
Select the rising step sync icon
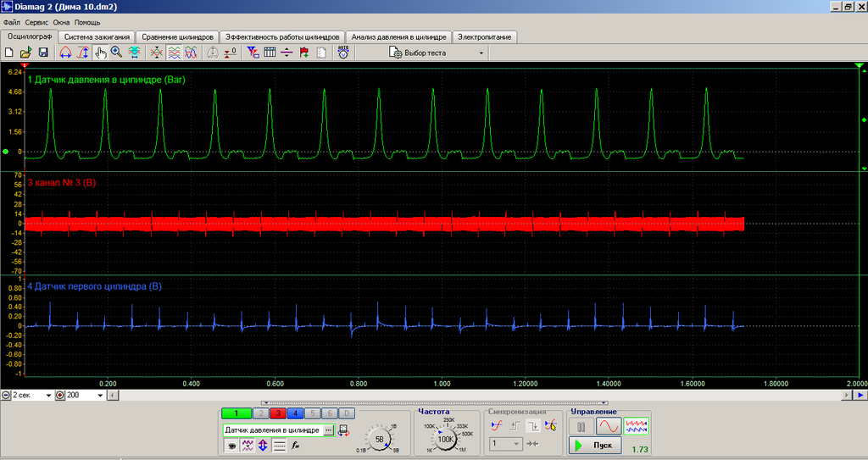pos(515,425)
